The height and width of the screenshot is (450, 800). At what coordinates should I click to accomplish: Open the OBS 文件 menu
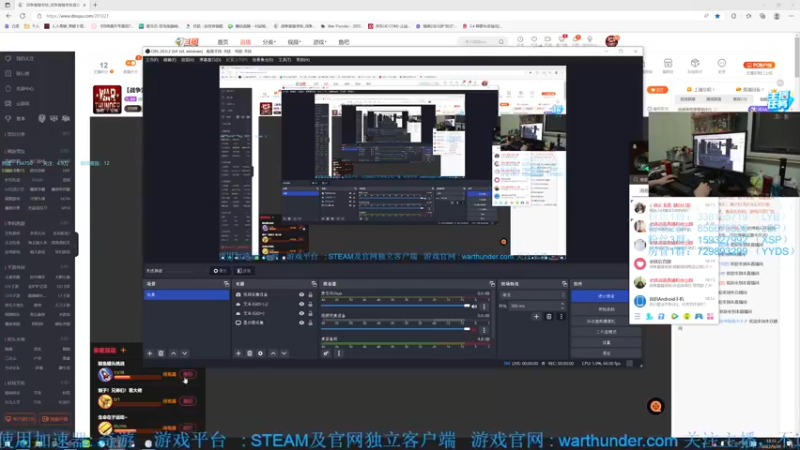[x=152, y=60]
